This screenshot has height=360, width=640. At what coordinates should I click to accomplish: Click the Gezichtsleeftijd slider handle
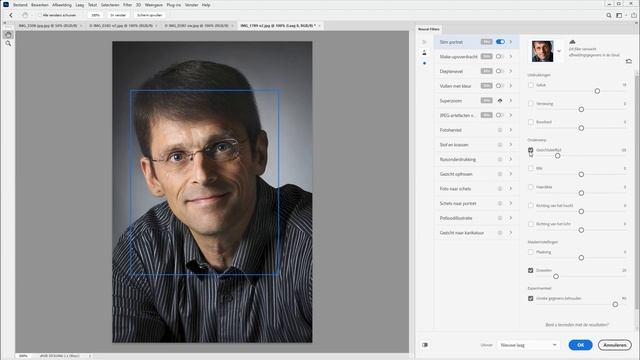(558, 156)
